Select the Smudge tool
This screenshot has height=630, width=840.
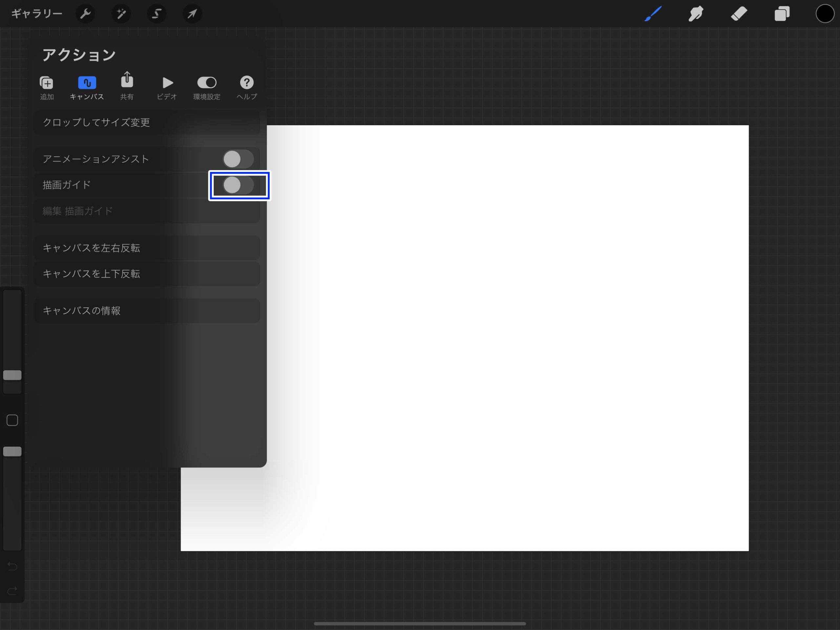tap(696, 14)
